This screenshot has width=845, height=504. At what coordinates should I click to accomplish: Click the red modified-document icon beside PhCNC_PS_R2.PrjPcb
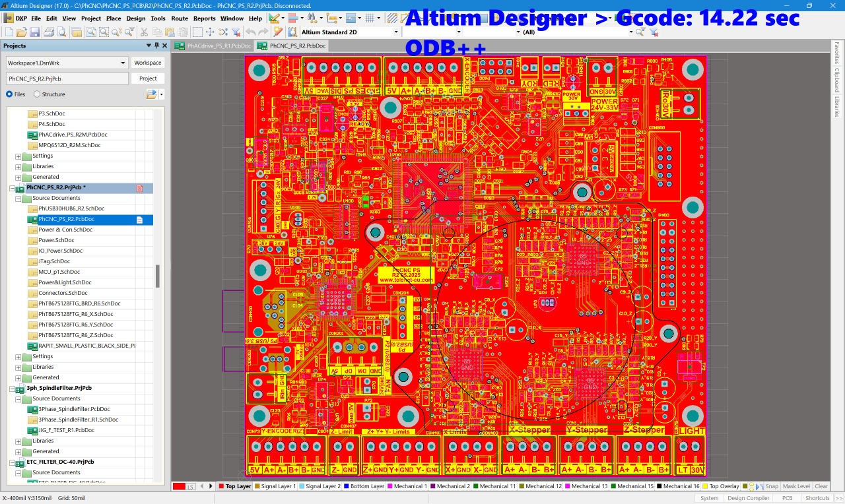[x=139, y=188]
